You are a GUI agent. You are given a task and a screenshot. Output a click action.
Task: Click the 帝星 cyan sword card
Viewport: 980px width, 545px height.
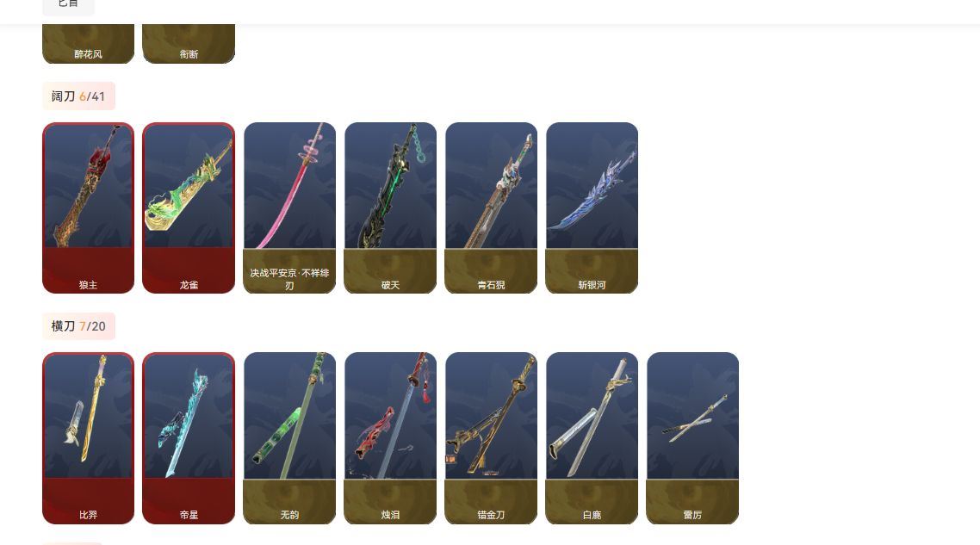189,438
